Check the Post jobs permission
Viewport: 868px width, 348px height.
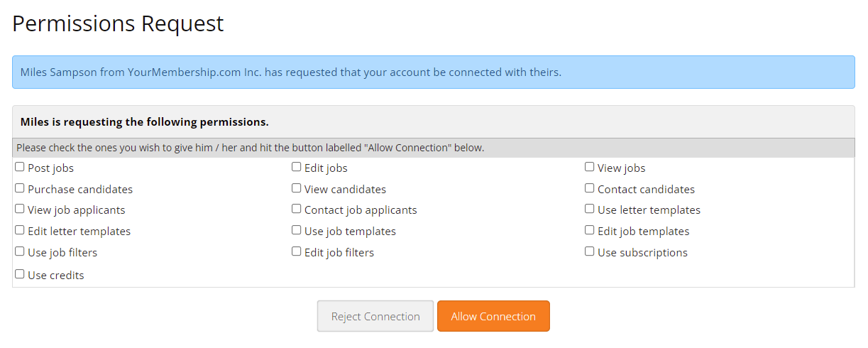(20, 168)
